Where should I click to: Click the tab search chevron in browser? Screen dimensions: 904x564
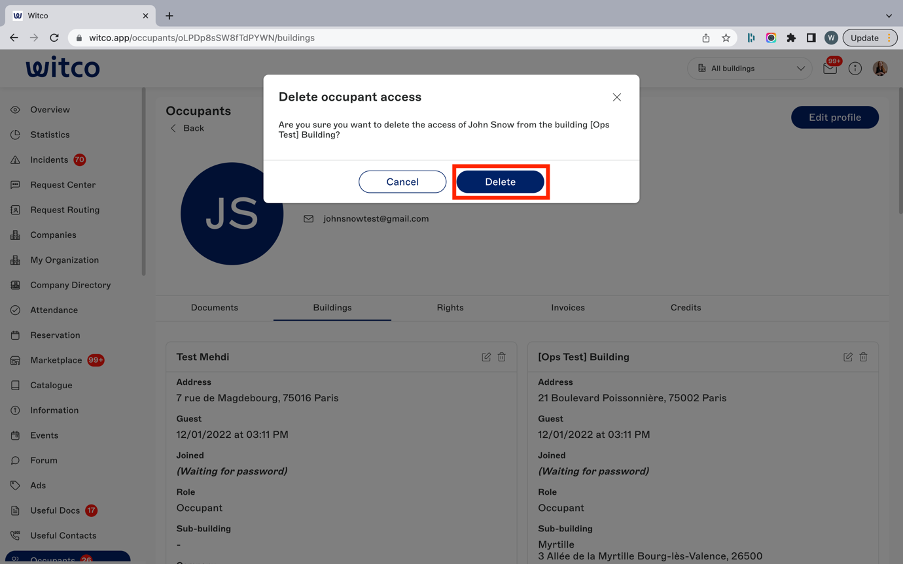click(x=888, y=16)
